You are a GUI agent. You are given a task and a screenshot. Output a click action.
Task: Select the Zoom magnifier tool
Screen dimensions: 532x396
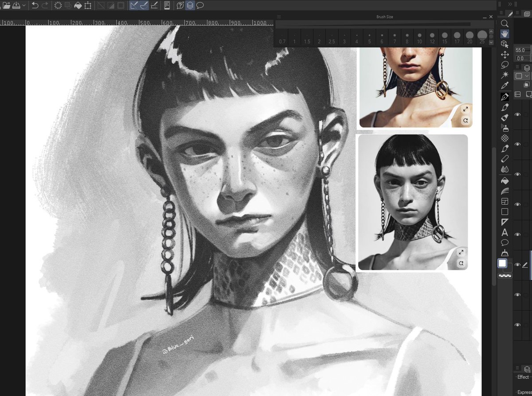tap(505, 24)
